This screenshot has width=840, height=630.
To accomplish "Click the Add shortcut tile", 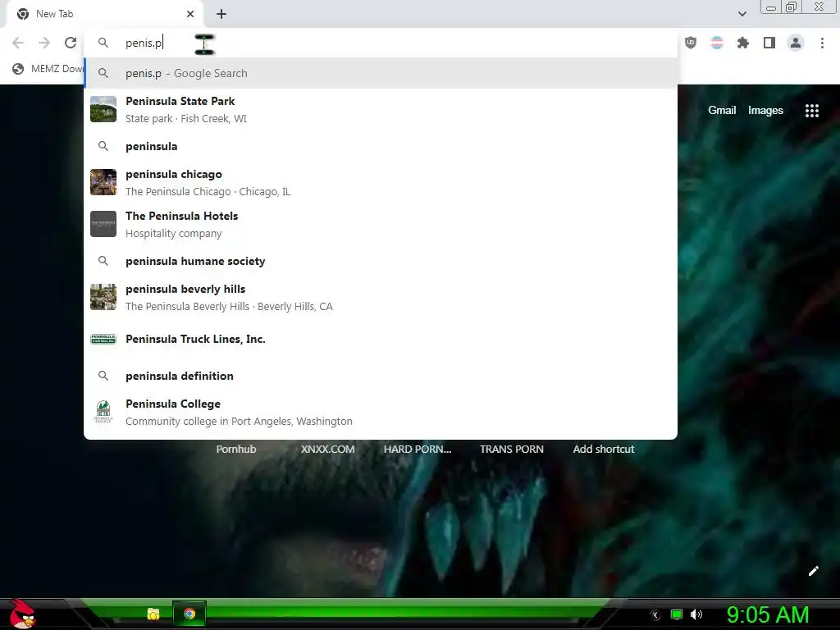I will point(604,449).
